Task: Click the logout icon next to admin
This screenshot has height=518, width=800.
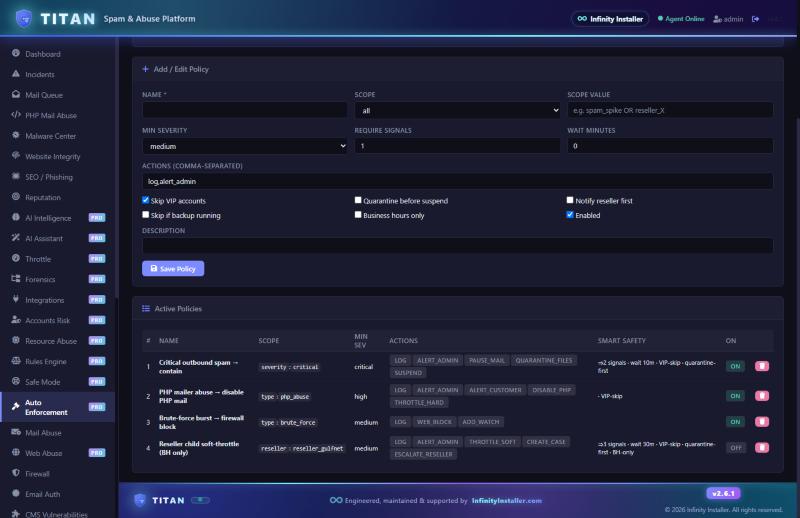Action: [756, 19]
